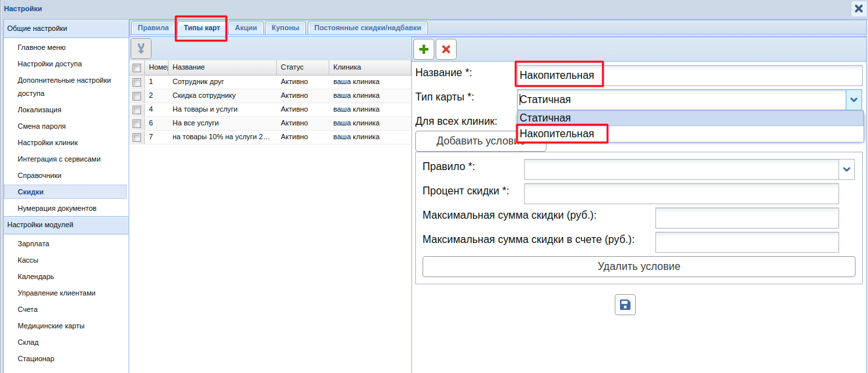
Task: Tick the checkbox for Сотрудник друг row
Action: (x=136, y=82)
